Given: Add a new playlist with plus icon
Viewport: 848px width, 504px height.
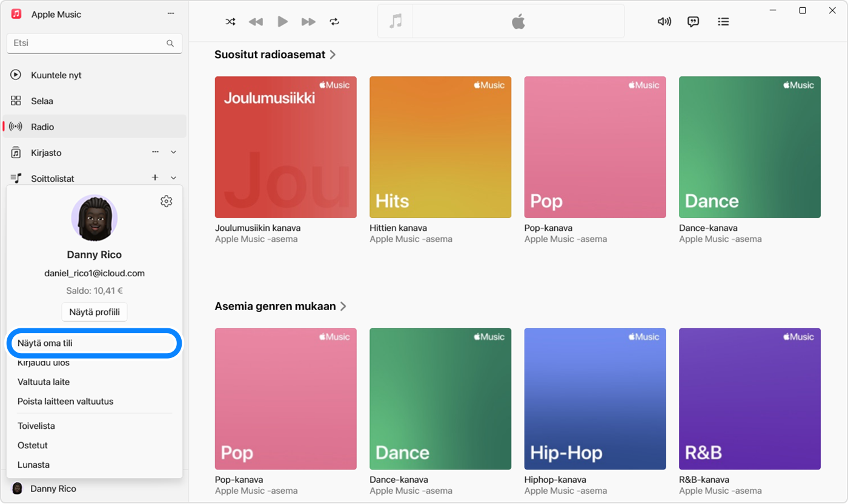Looking at the screenshot, I should (x=155, y=177).
